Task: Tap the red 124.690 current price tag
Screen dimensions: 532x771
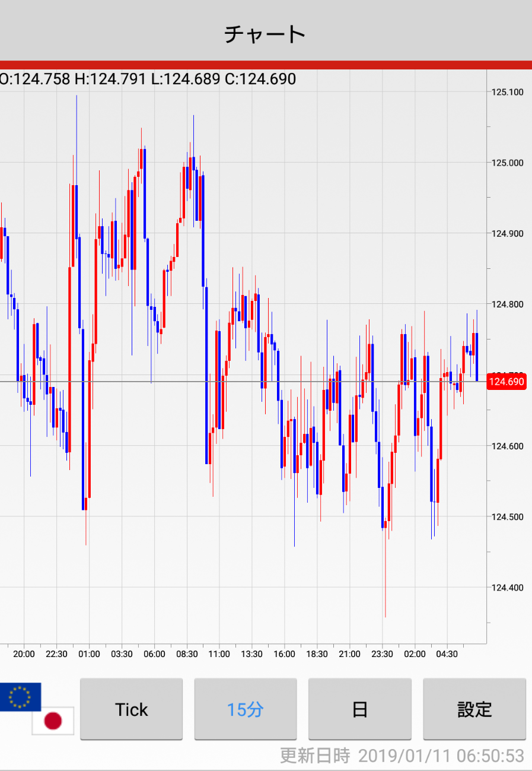Action: click(506, 382)
